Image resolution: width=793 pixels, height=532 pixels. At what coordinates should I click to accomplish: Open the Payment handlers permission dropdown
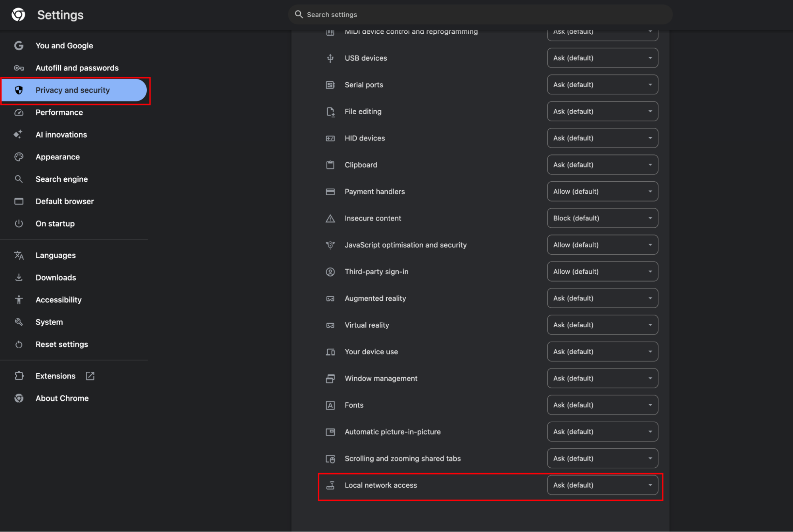pyautogui.click(x=602, y=192)
